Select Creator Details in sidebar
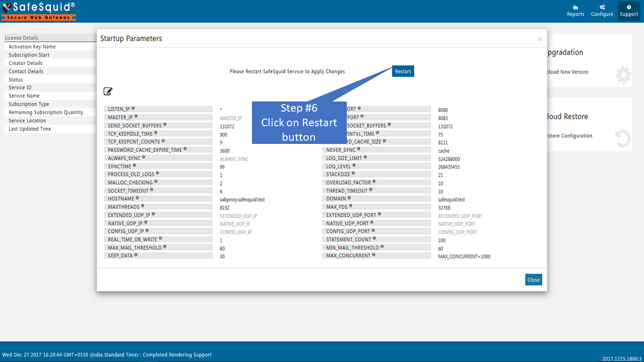The image size is (644, 362). click(x=26, y=63)
